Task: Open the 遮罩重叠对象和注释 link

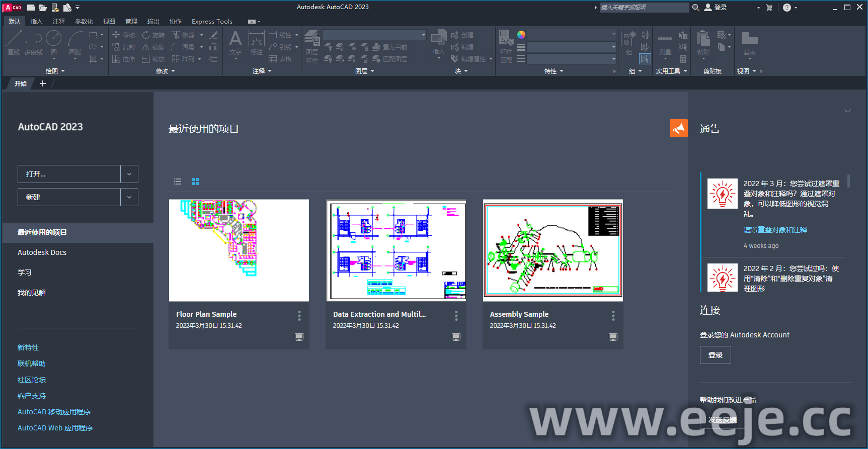Action: click(x=775, y=230)
